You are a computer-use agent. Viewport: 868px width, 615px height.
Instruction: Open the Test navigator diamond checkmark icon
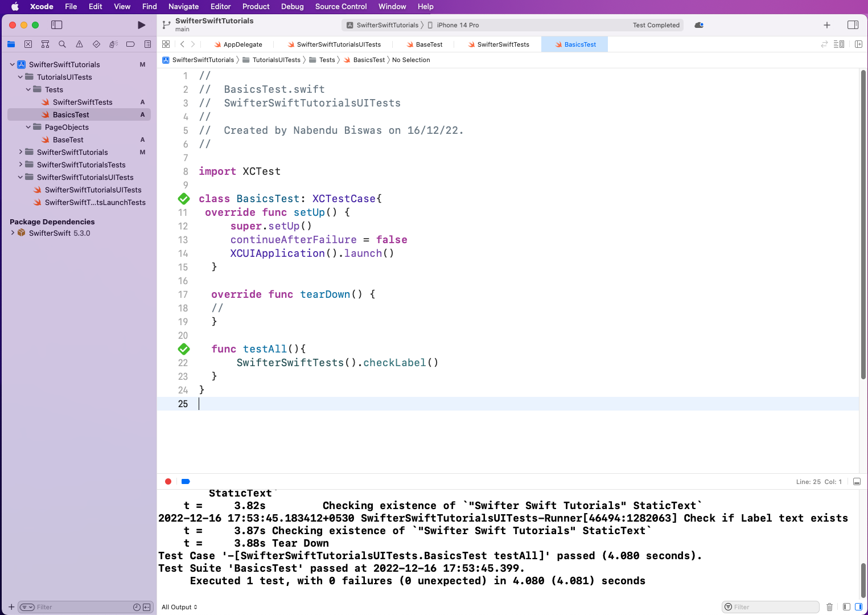(96, 44)
